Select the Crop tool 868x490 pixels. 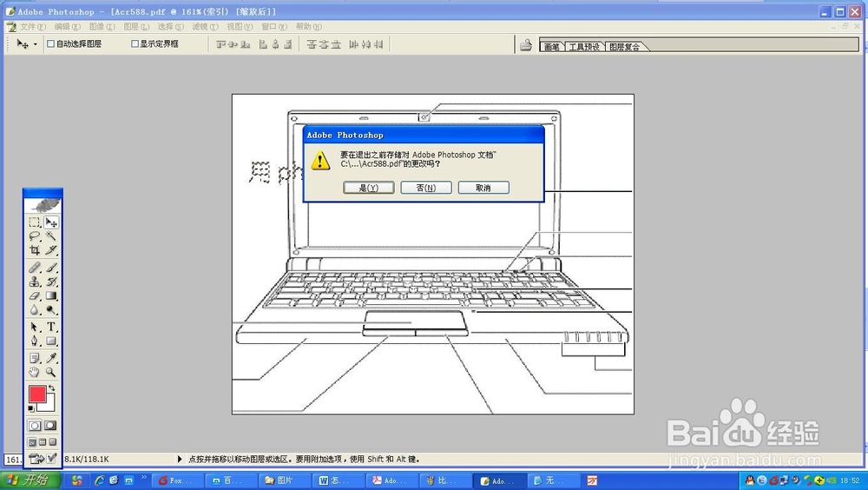(35, 250)
